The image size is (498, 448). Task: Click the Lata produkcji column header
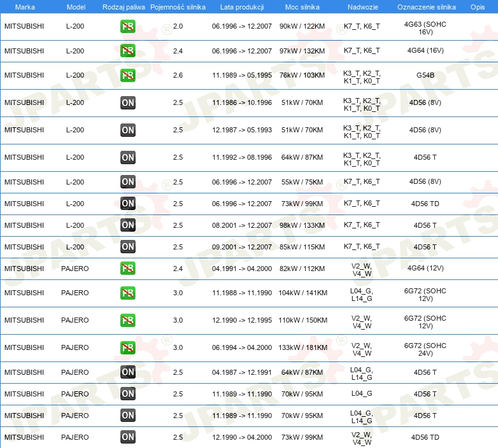242,7
